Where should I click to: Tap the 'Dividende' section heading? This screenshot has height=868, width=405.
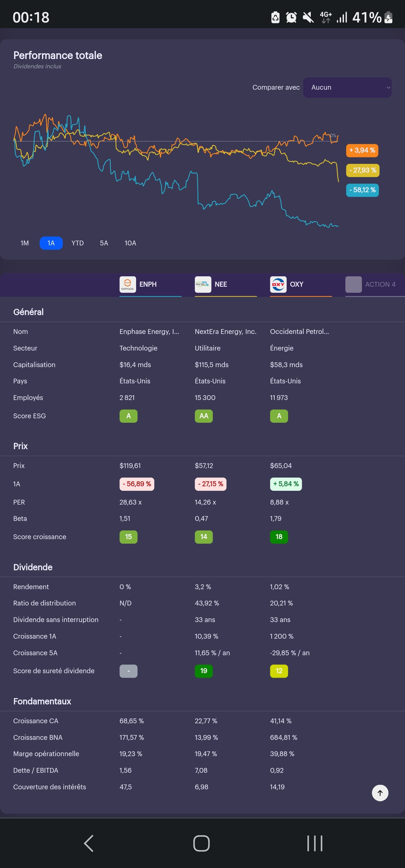[x=33, y=567]
